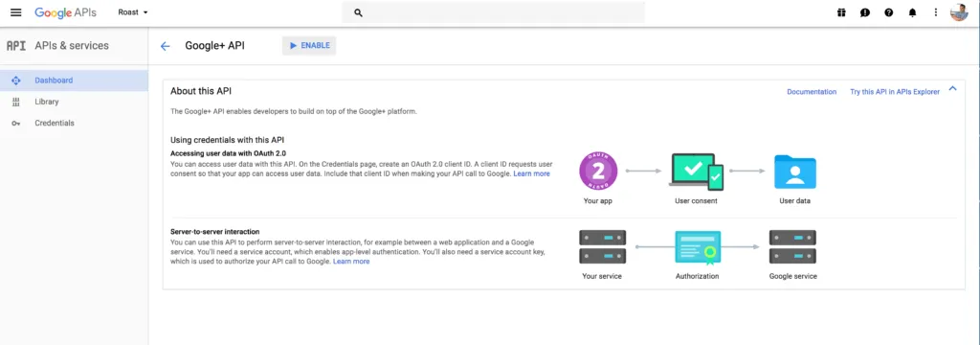The height and width of the screenshot is (345, 980).
Task: Open the notifications bell
Action: 912,12
